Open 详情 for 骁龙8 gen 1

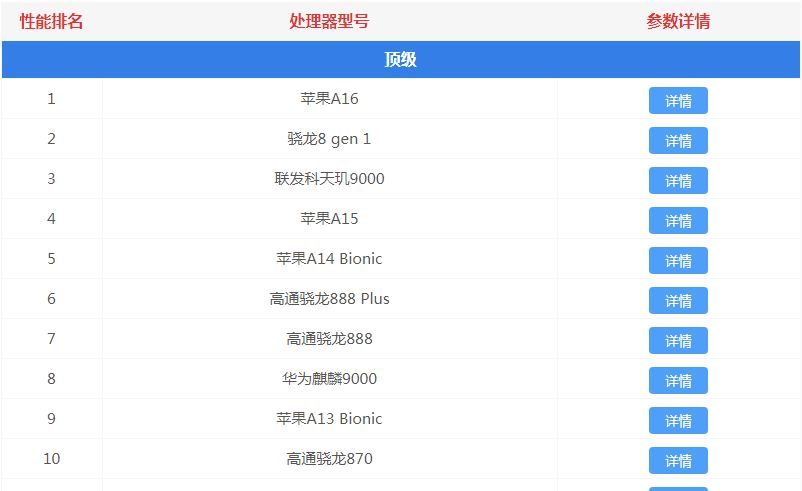[x=678, y=141]
